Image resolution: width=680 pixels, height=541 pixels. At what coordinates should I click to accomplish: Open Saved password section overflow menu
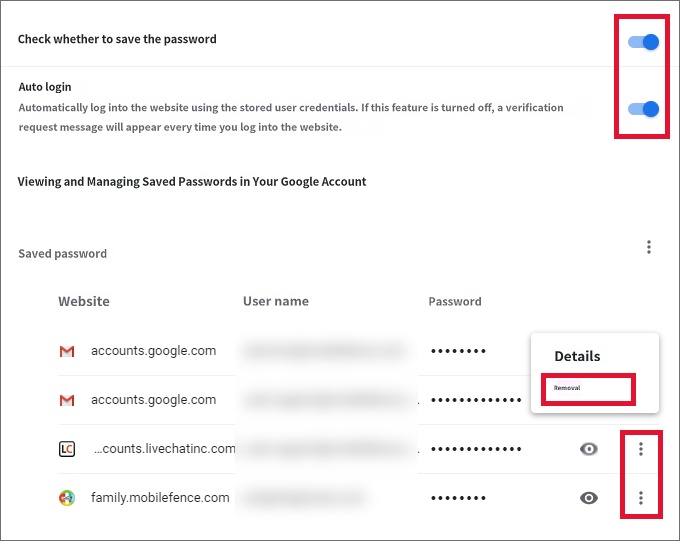pyautogui.click(x=649, y=247)
